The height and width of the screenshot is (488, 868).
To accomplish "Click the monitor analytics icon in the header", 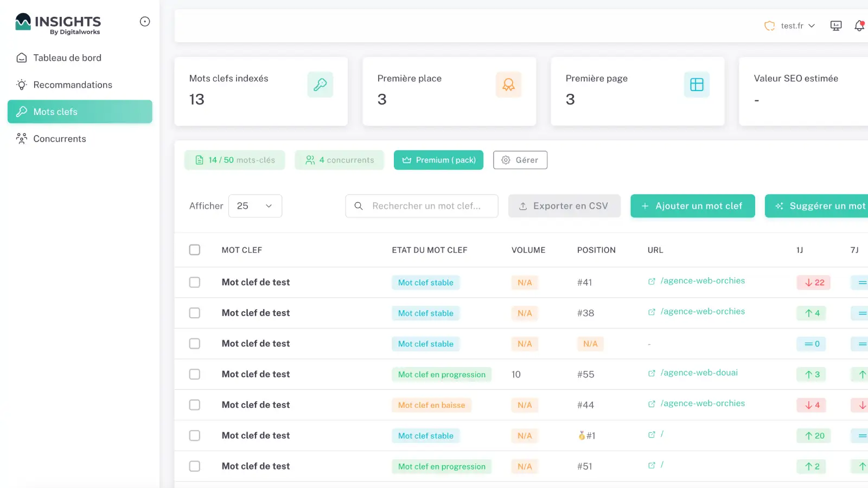I will [x=836, y=25].
